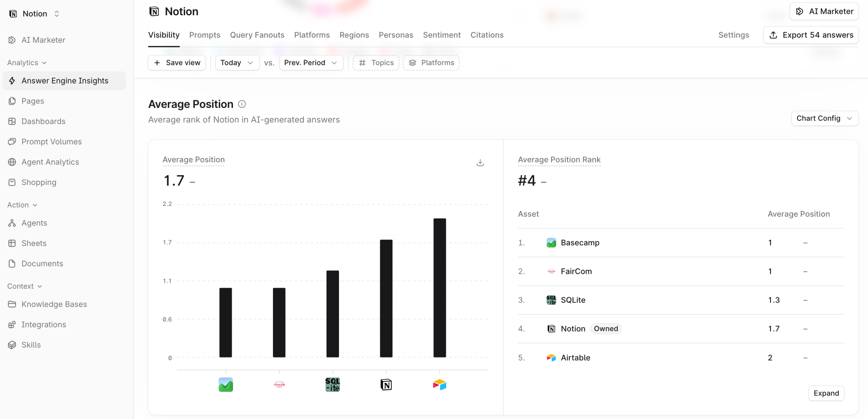
Task: Switch to the Prompts tab
Action: pos(205,35)
